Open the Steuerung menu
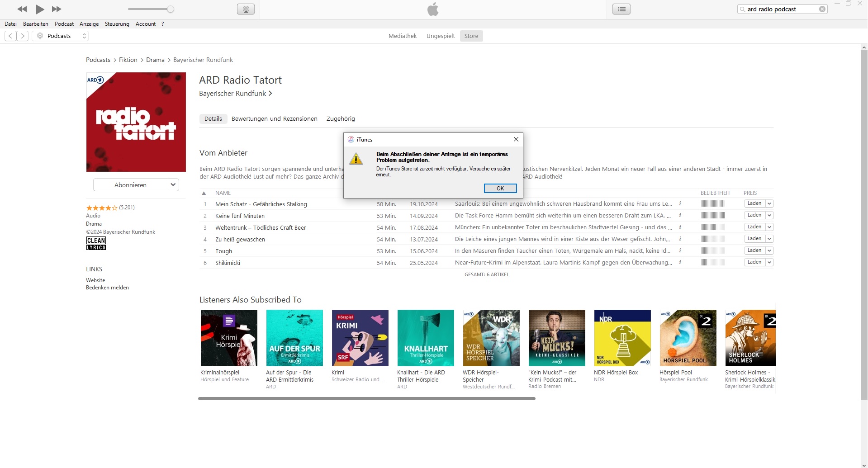Viewport: 868px width, 468px height. point(117,24)
